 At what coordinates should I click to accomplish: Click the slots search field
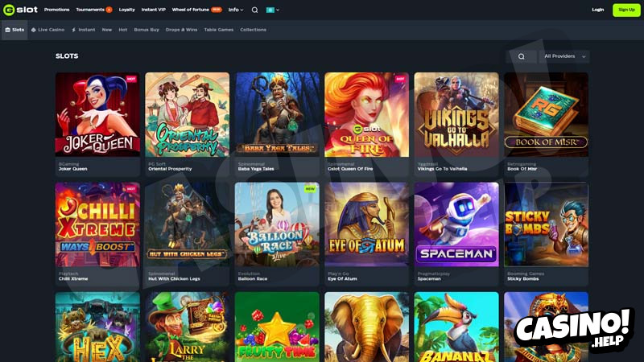pyautogui.click(x=521, y=56)
